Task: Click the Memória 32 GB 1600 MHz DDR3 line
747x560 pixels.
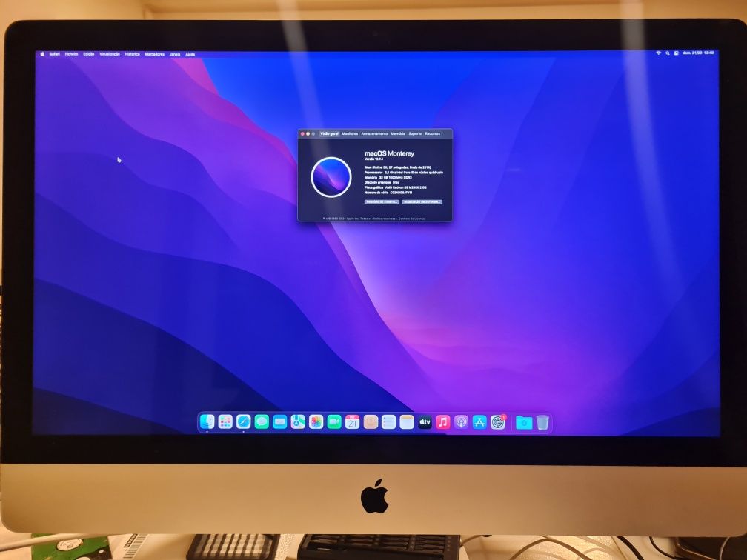Action: pos(388,177)
